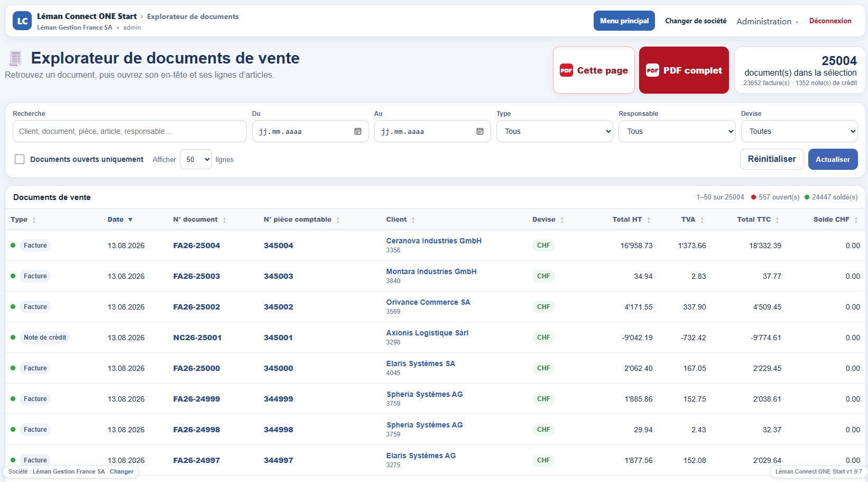Export Cette page as PDF
This screenshot has width=868, height=482.
click(594, 70)
